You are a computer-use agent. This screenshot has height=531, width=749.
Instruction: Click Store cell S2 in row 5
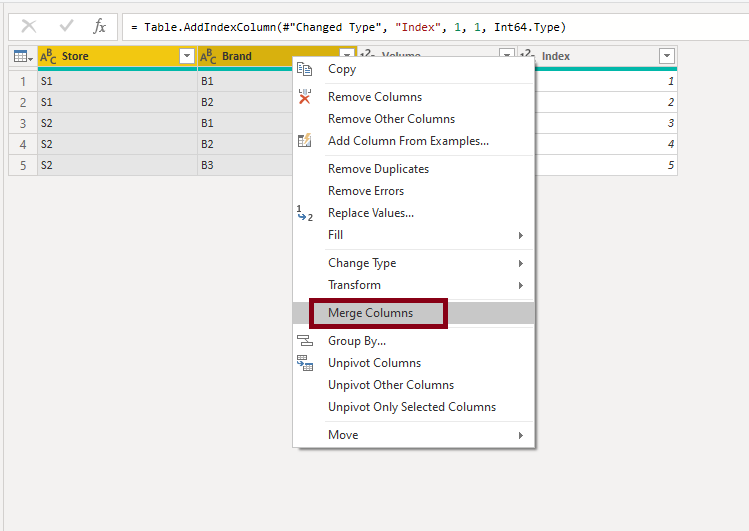tap(118, 165)
